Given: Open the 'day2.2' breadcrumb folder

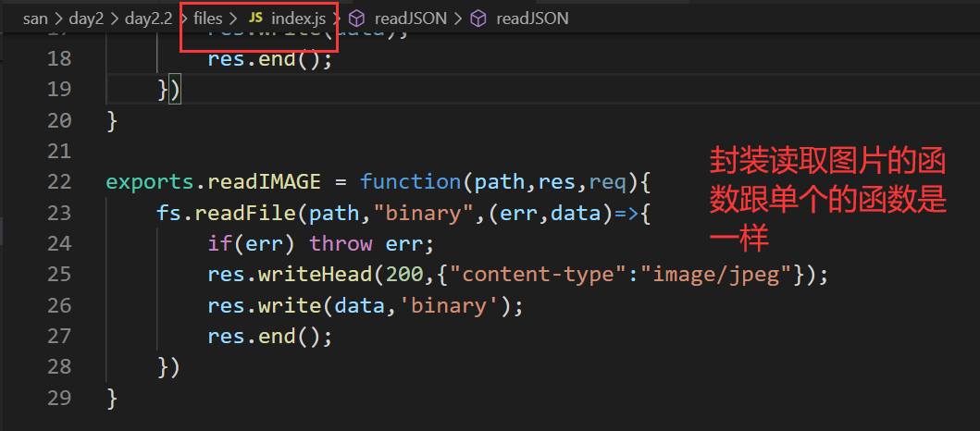Looking at the screenshot, I should [149, 18].
